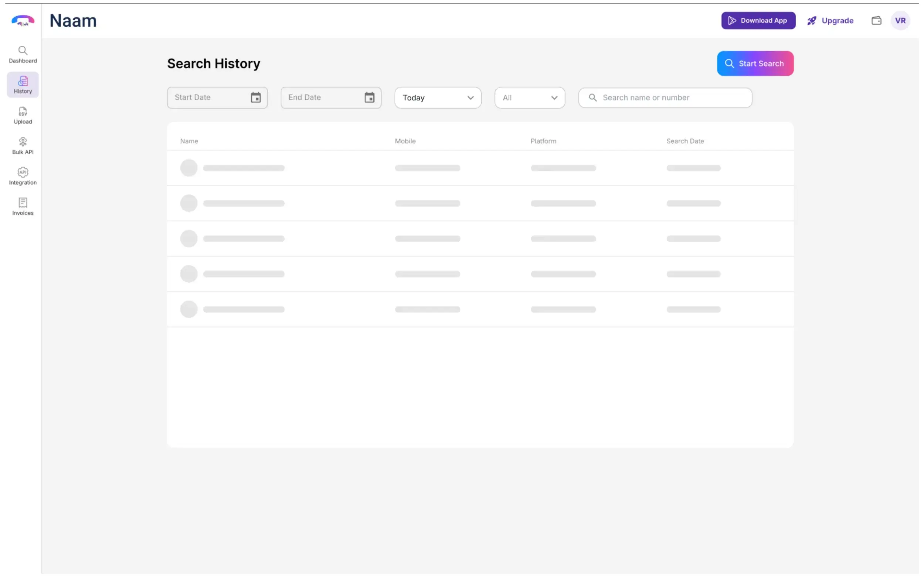Click the Download App button
The height and width of the screenshot is (577, 924).
(x=758, y=21)
